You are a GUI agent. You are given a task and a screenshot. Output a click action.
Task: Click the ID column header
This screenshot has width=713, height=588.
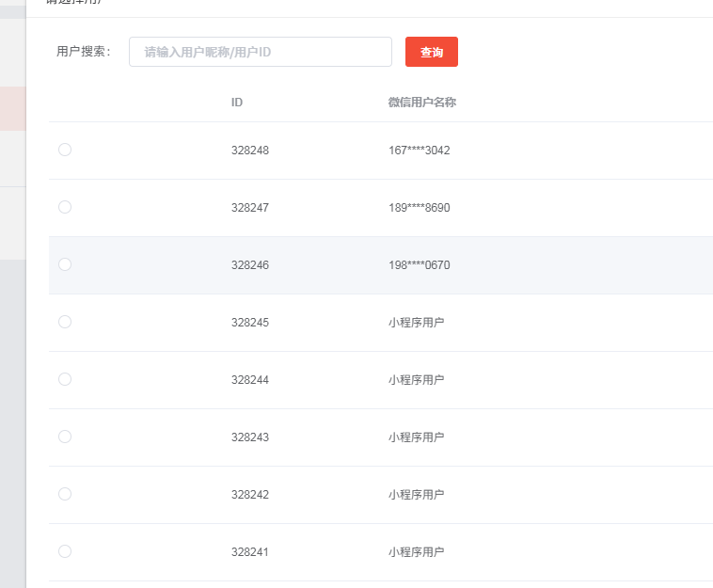[x=237, y=103]
